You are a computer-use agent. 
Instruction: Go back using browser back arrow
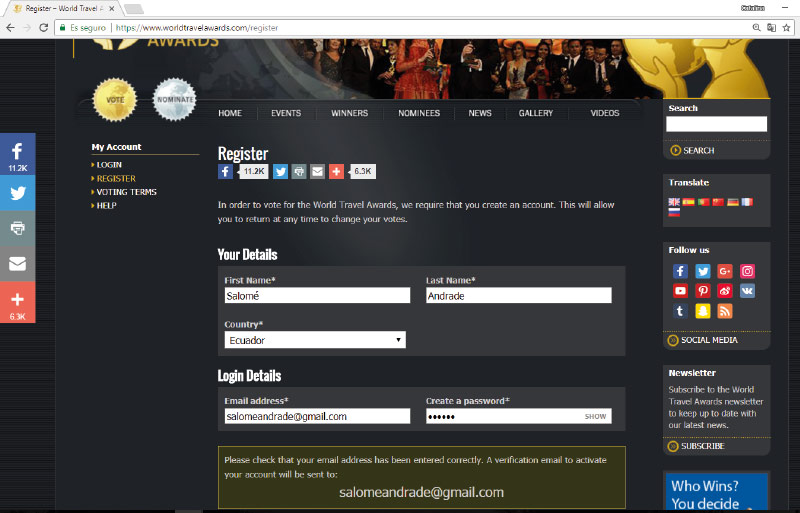pos(10,28)
